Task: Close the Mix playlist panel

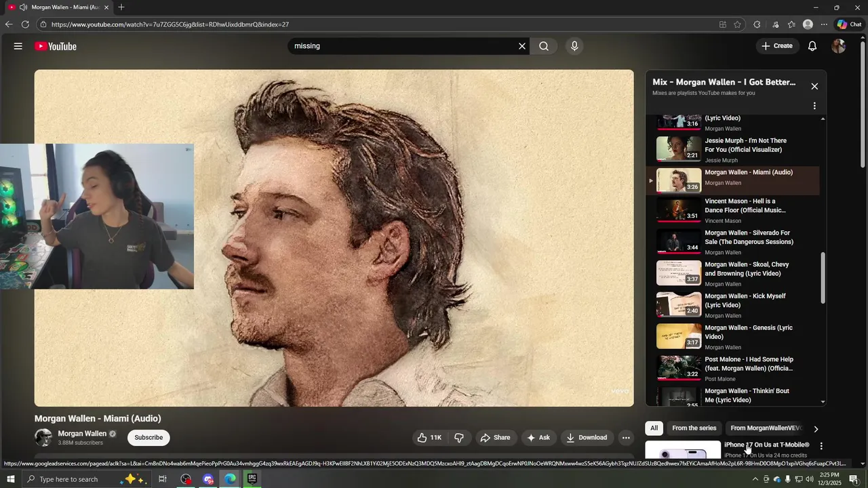Action: point(814,86)
